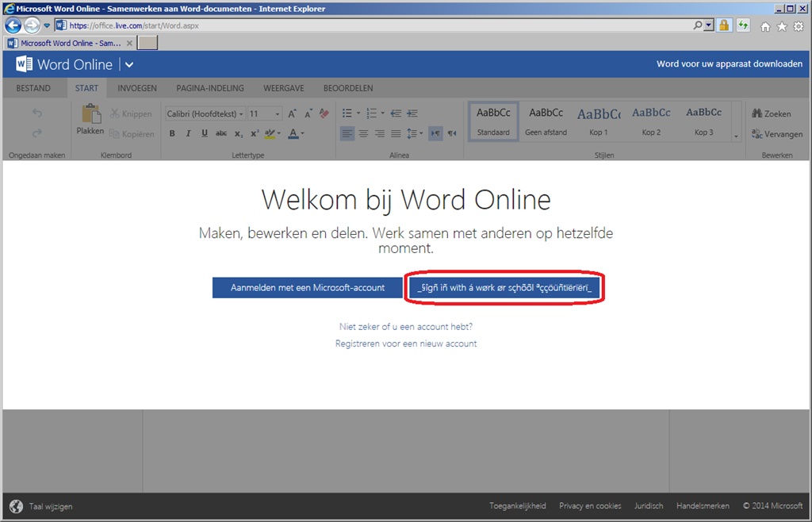This screenshot has height=522, width=812.
Task: Click Kopiëren copy button
Action: [132, 134]
